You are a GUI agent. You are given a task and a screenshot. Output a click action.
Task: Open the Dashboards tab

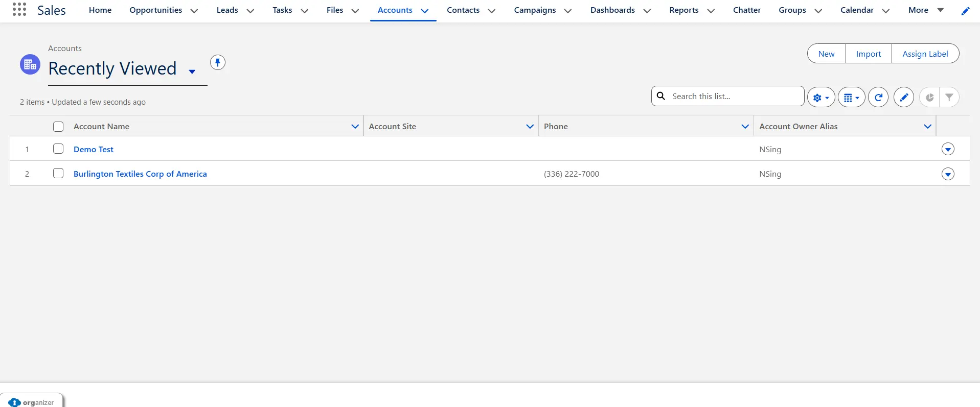click(612, 10)
